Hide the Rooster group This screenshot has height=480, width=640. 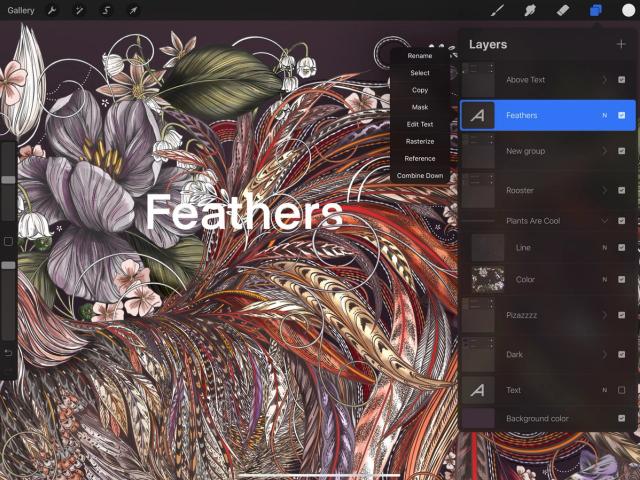tap(621, 190)
